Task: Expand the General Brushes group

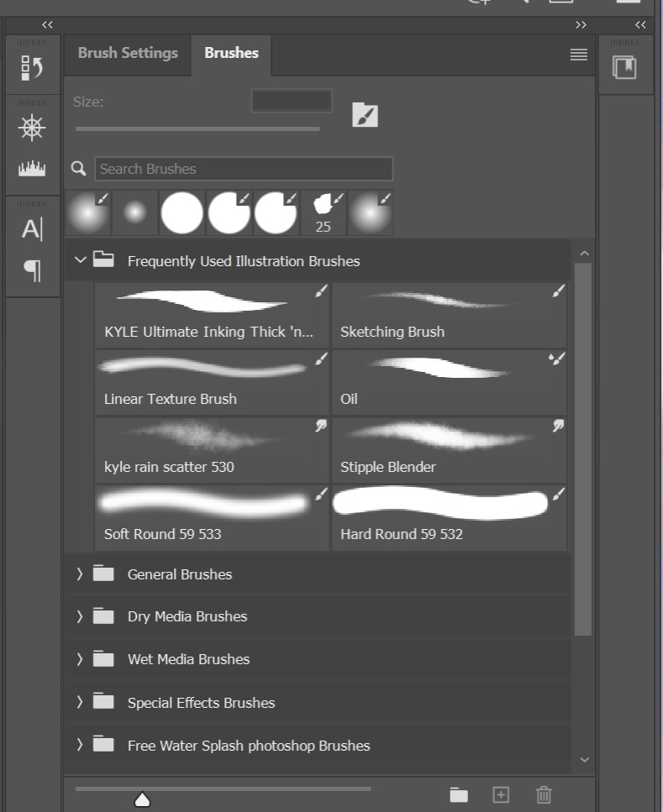Action: (x=79, y=574)
